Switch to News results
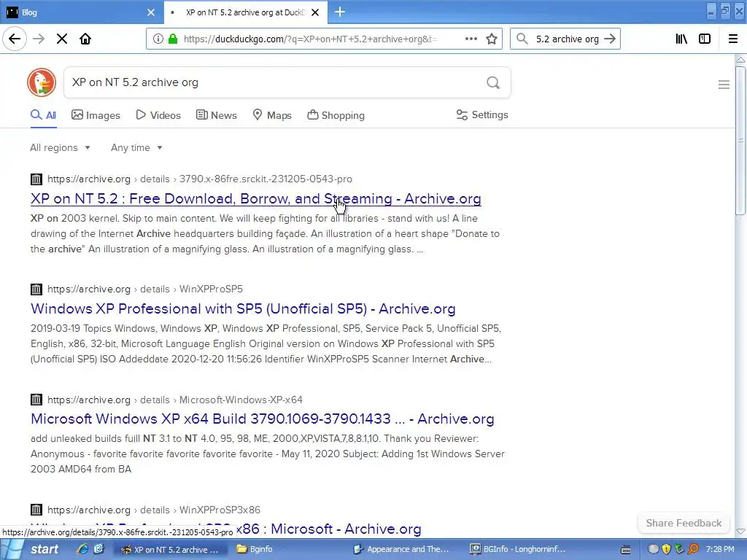The height and width of the screenshot is (560, 747). click(x=216, y=115)
